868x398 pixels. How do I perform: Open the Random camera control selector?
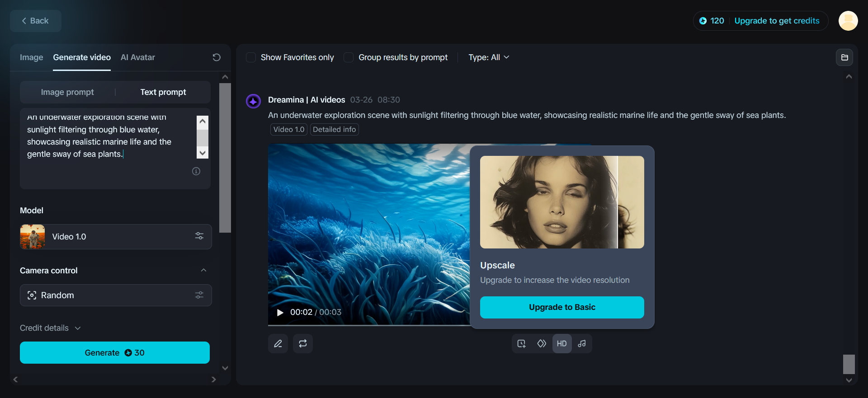pyautogui.click(x=116, y=295)
